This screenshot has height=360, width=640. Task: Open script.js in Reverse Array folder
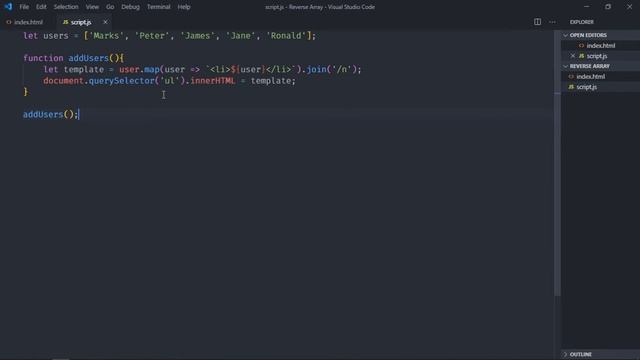[600, 87]
